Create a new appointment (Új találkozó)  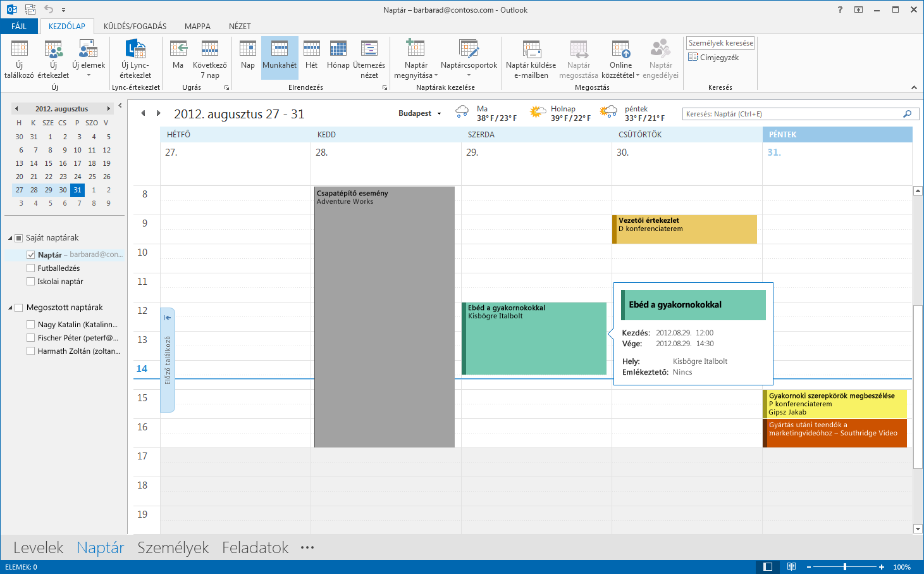coord(19,59)
